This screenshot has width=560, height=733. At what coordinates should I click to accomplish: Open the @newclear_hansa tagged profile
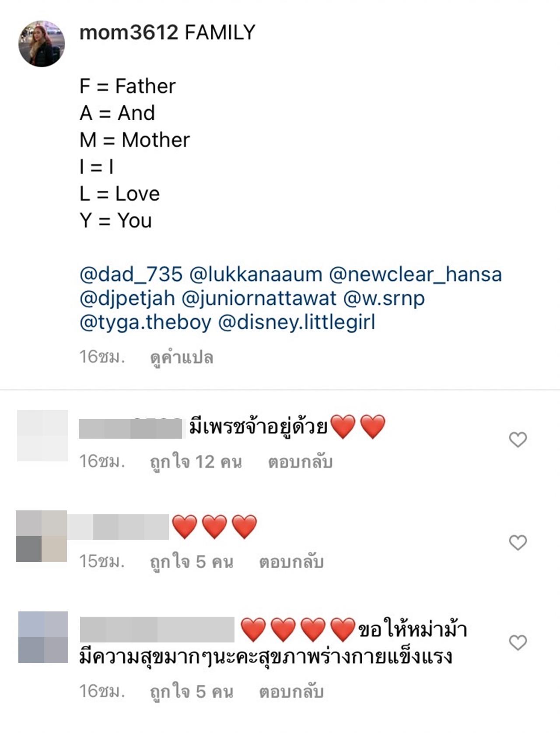coord(415,275)
